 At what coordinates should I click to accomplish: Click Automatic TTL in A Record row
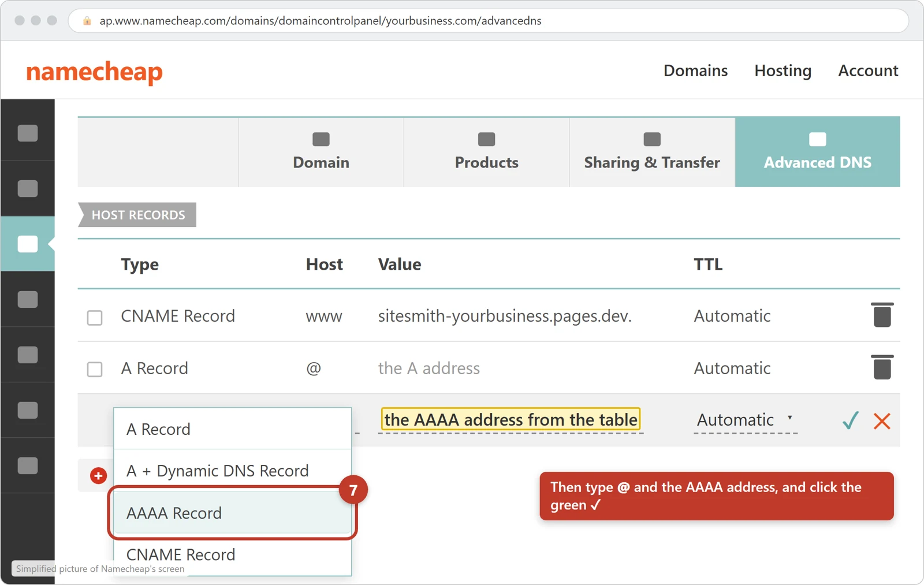[x=732, y=368]
